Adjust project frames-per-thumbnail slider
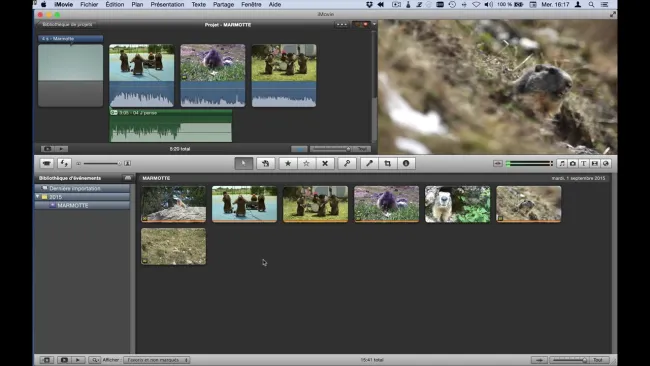This screenshot has width=650, height=366. 330,149
